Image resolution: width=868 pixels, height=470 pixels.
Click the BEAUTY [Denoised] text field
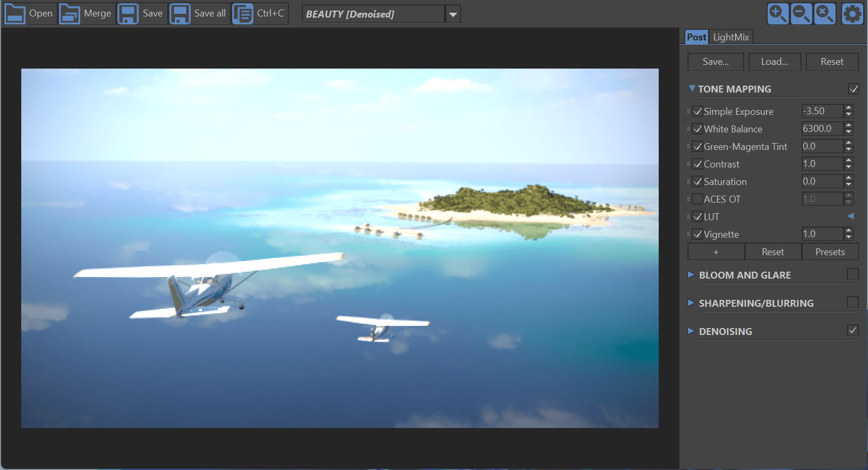373,14
